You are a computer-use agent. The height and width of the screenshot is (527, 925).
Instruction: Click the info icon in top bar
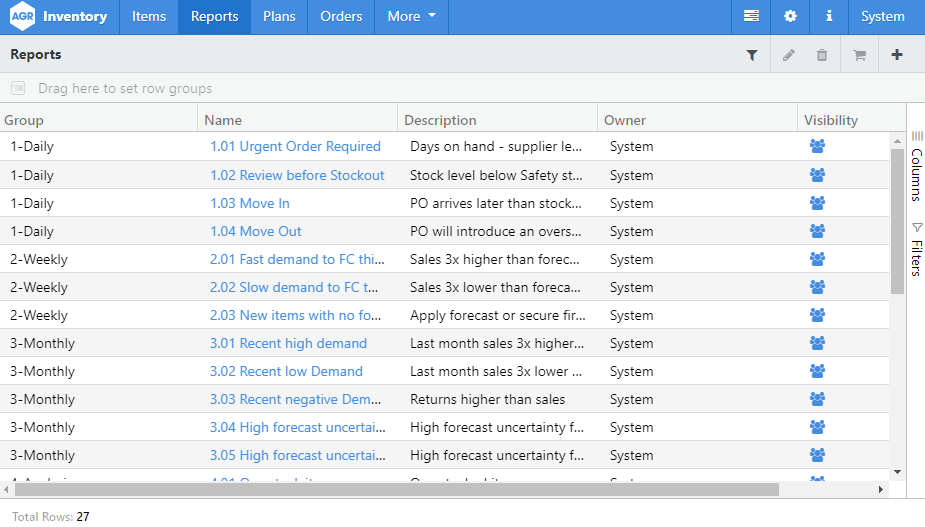(829, 17)
